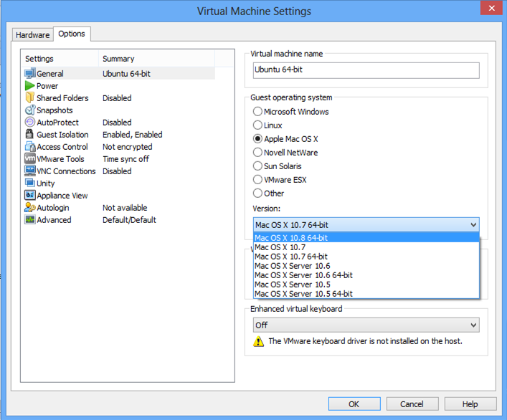This screenshot has width=507, height=420.
Task: Choose VMware ESX guest OS
Action: click(x=257, y=179)
